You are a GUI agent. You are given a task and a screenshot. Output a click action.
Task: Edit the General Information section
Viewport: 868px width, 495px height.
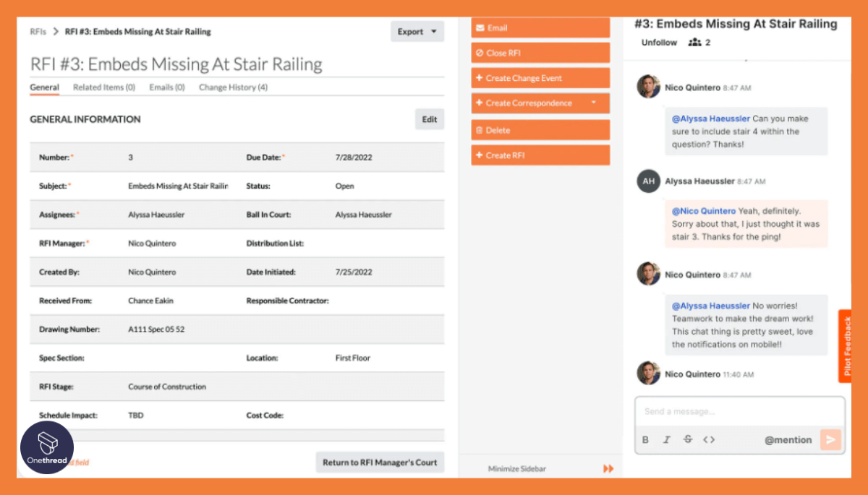coord(429,119)
